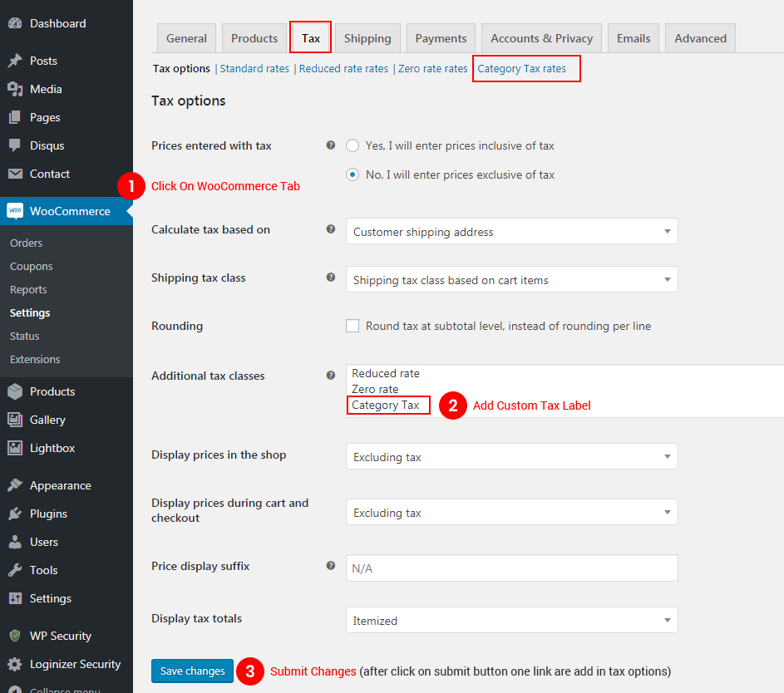Open Coupons in the WooCommerce submenu
Viewport: 784px width, 693px height.
click(31, 266)
